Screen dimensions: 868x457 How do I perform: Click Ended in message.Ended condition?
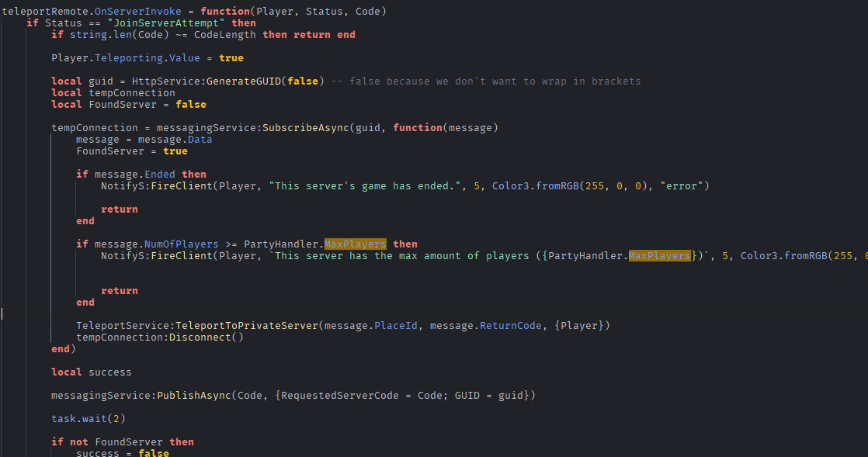click(x=160, y=174)
